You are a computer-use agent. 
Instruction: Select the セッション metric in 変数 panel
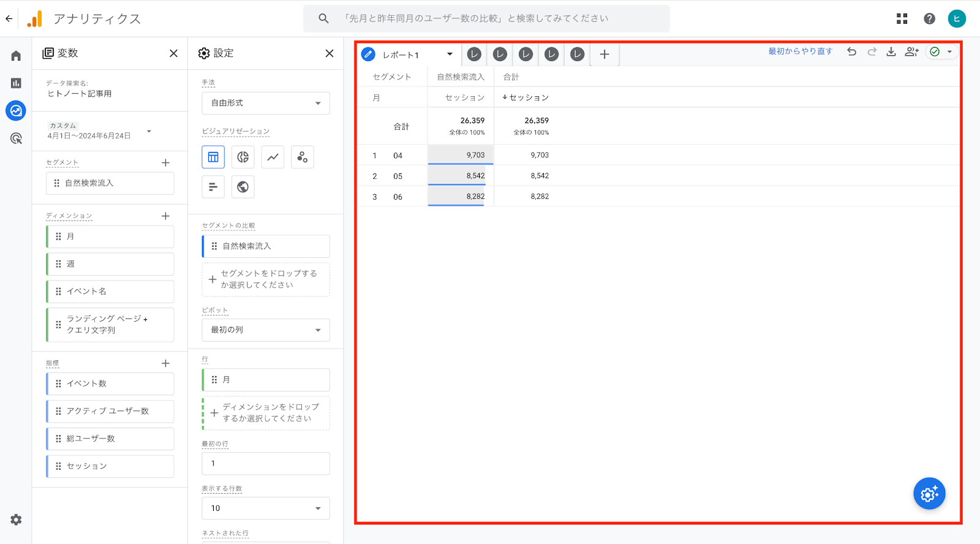pos(110,466)
